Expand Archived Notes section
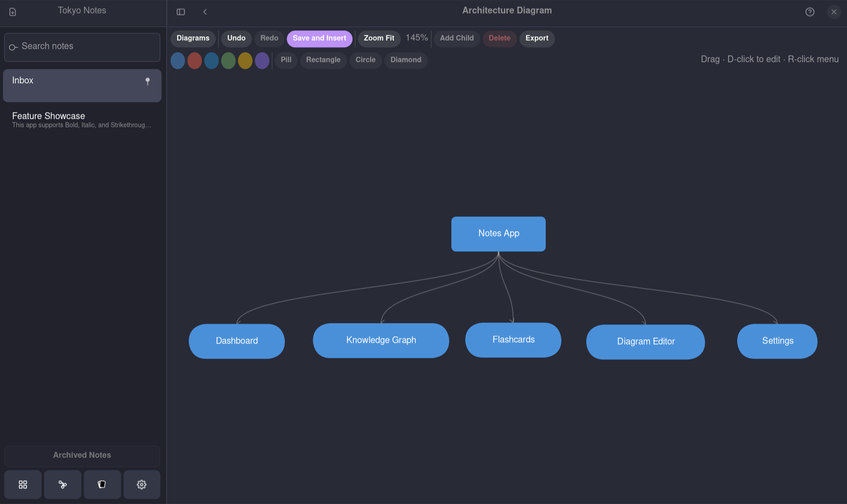The image size is (847, 504). coord(82,456)
